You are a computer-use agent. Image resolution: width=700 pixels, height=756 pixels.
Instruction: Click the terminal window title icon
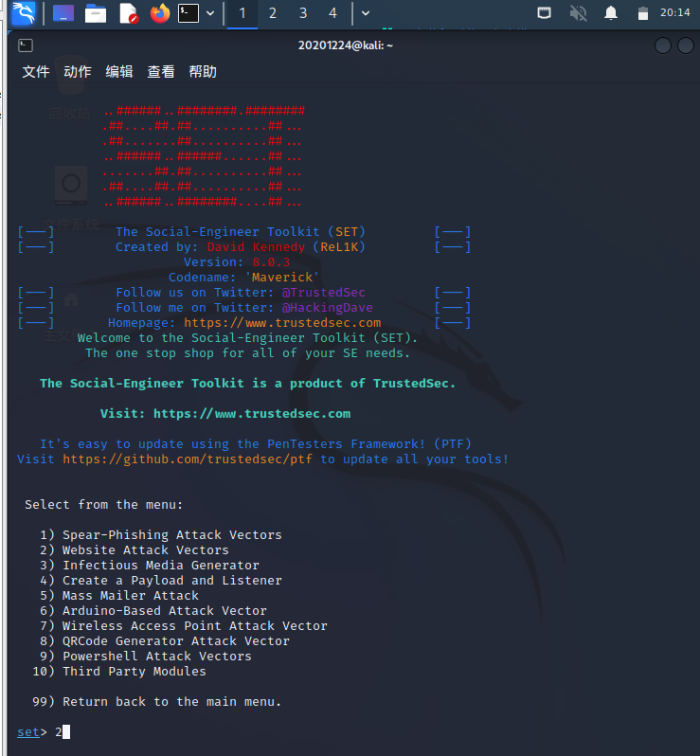[26, 45]
